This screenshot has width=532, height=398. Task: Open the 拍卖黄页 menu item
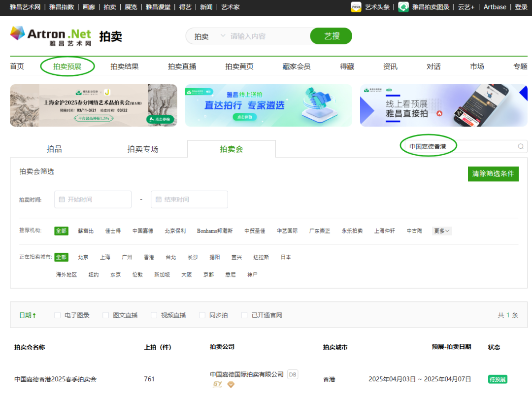(239, 66)
